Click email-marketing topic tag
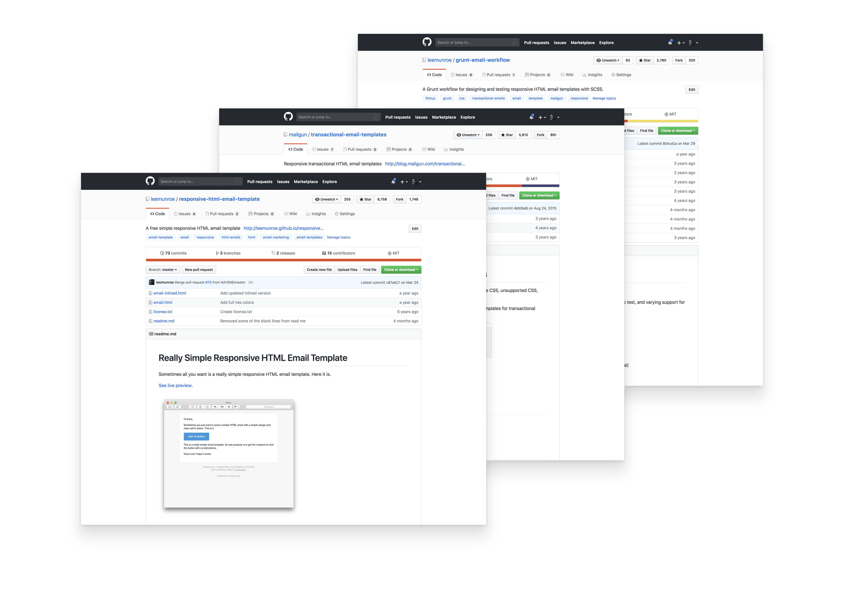This screenshot has width=844, height=616. coord(276,237)
